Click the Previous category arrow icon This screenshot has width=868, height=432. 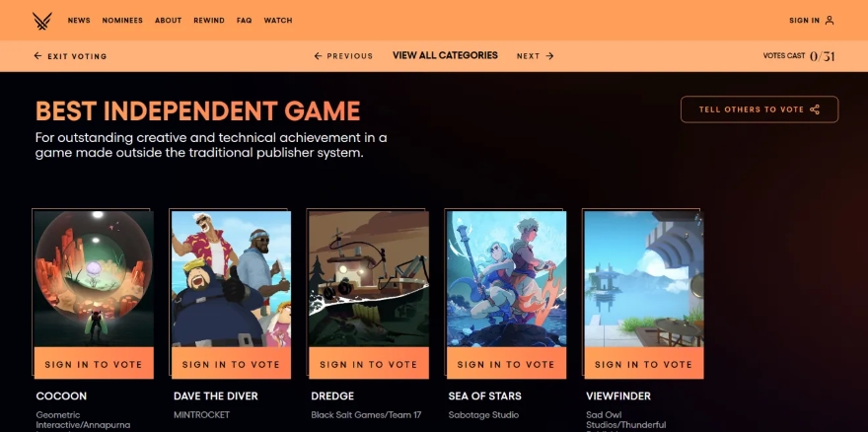click(x=318, y=56)
